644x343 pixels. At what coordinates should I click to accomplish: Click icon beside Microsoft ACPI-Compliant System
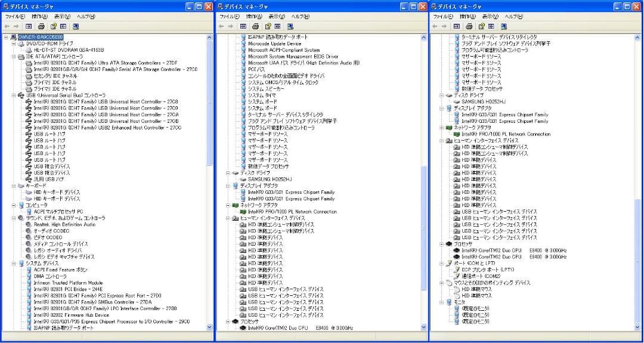pos(243,50)
